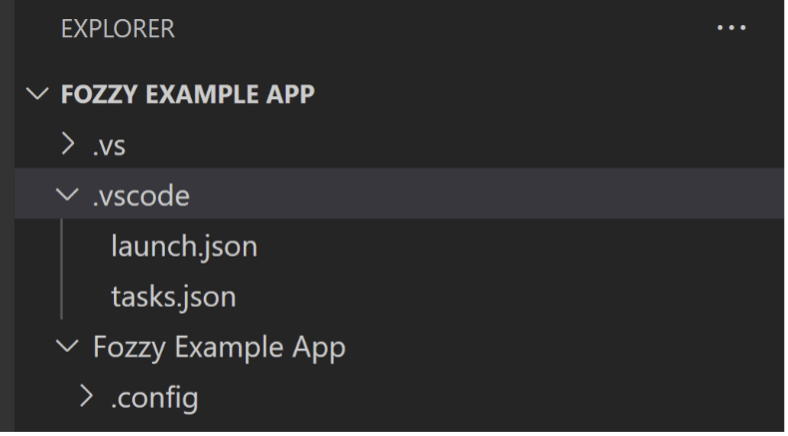Open the Views and More Actions ellipsis menu

(x=731, y=28)
